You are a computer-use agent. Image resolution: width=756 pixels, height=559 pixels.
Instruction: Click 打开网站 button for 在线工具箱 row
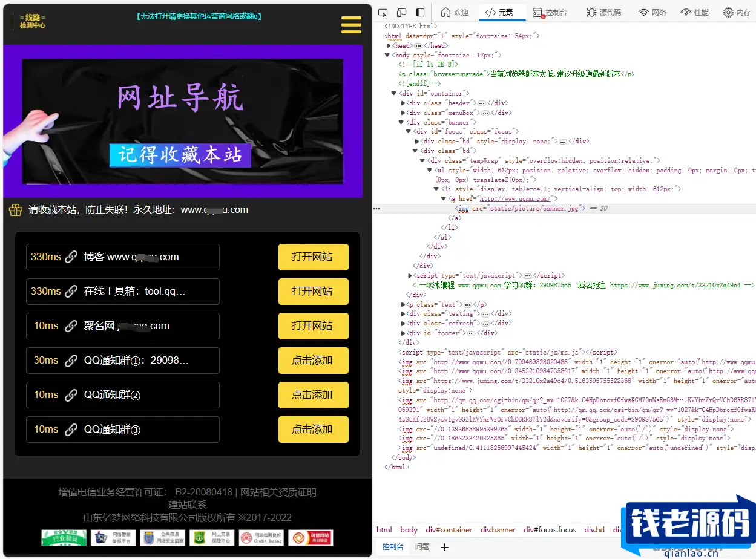314,292
